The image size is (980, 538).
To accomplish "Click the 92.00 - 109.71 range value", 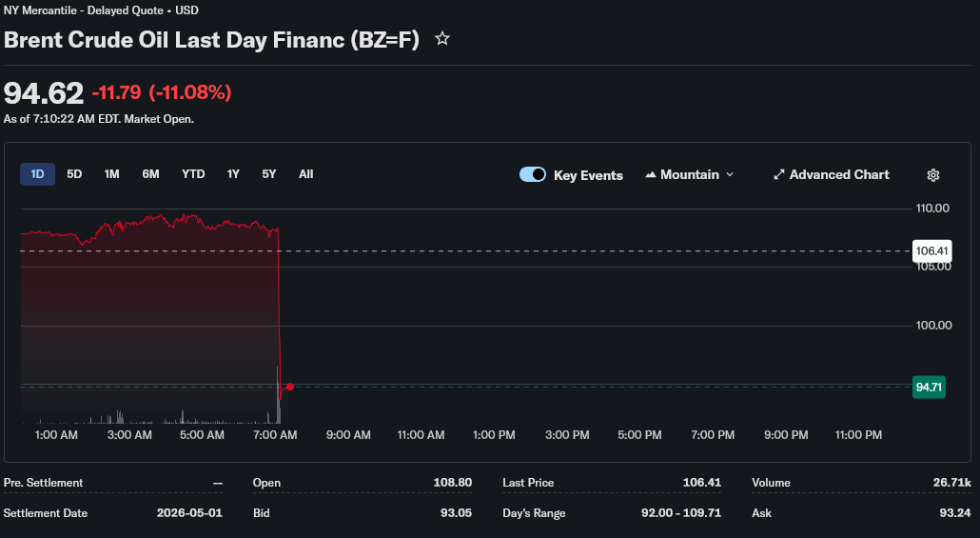I will (x=681, y=513).
